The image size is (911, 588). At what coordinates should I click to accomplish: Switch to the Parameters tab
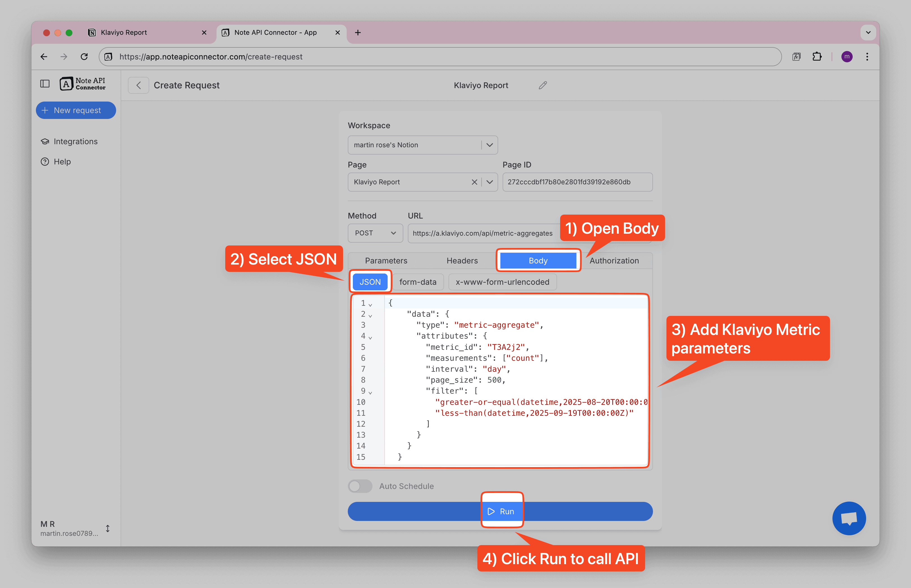click(x=386, y=260)
